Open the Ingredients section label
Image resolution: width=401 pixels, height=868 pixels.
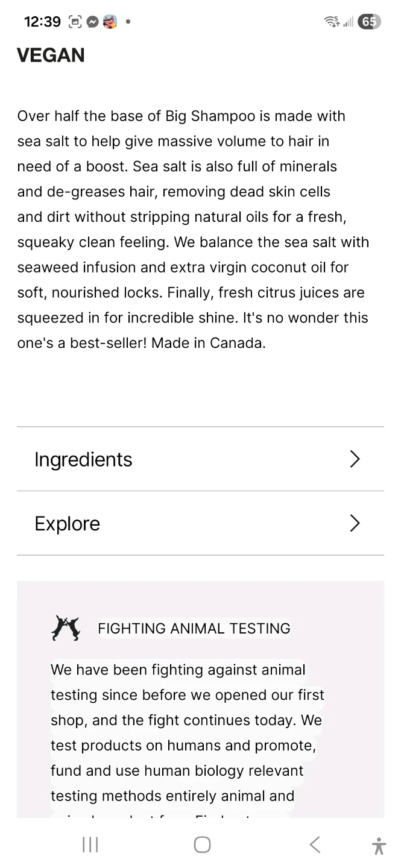point(83,459)
